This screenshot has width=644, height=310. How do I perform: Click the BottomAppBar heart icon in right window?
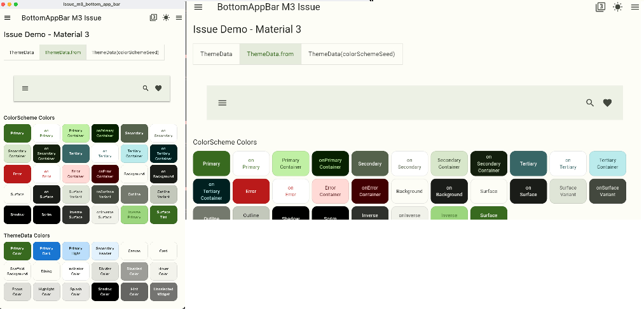[x=608, y=102]
